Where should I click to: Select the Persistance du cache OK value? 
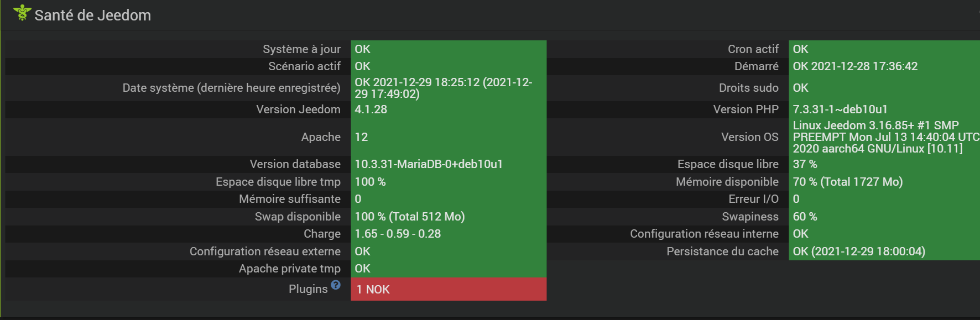coord(858,251)
